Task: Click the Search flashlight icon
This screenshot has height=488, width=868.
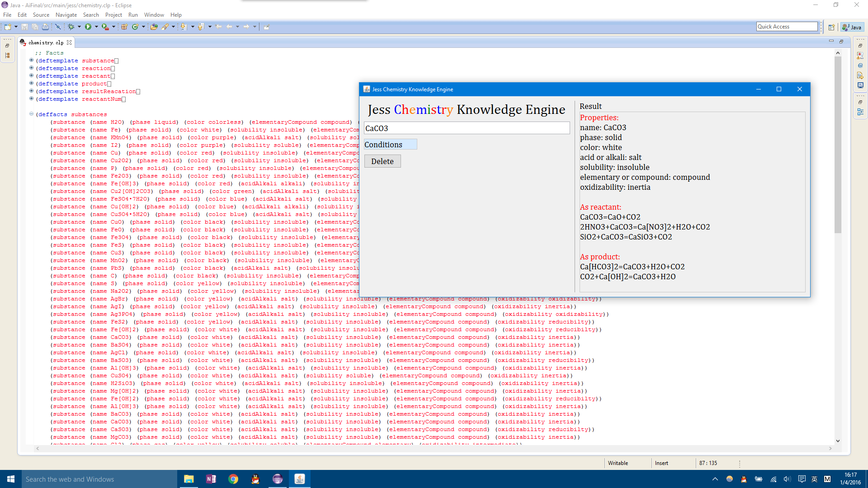Action: pyautogui.click(x=165, y=27)
